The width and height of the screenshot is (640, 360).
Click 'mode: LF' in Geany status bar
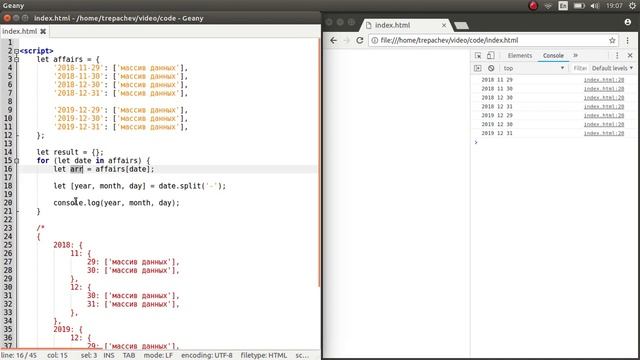coord(158,356)
